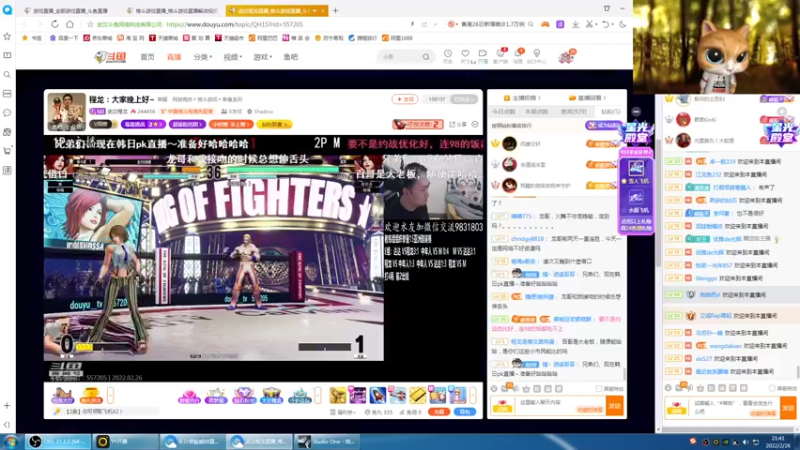Click the Windows Start orb
This screenshot has height=450, width=800.
(x=11, y=442)
